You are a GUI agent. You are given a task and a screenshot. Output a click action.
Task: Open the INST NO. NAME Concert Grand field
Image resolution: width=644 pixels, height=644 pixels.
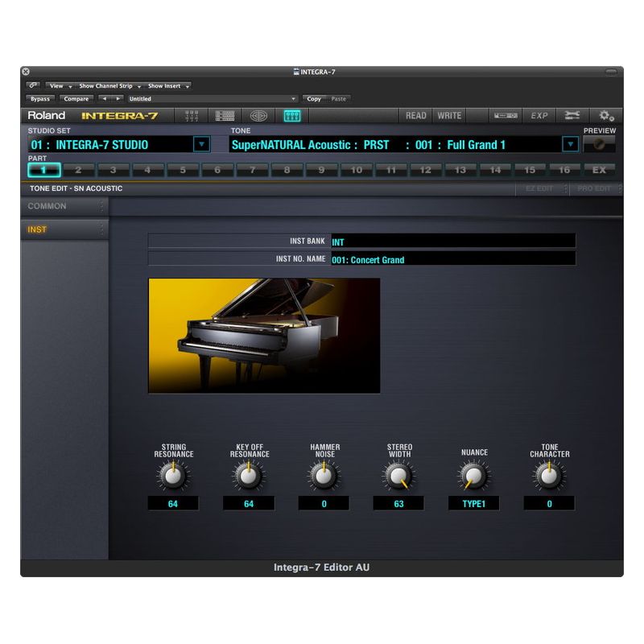[453, 259]
